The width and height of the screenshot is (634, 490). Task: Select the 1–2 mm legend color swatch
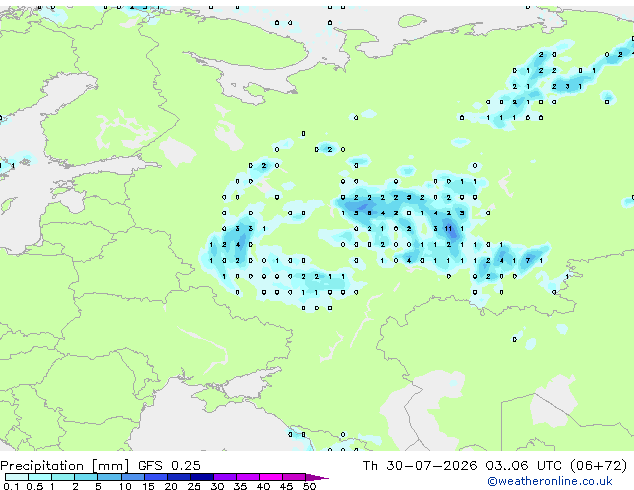[63, 477]
